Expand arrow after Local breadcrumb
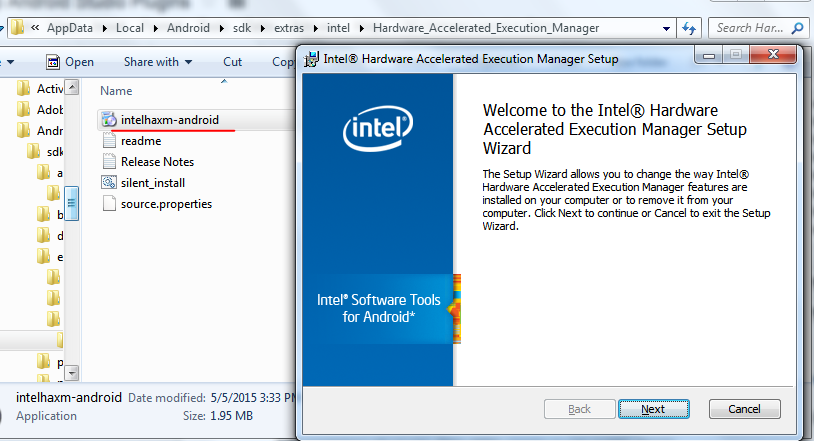The width and height of the screenshot is (814, 441). point(155,29)
